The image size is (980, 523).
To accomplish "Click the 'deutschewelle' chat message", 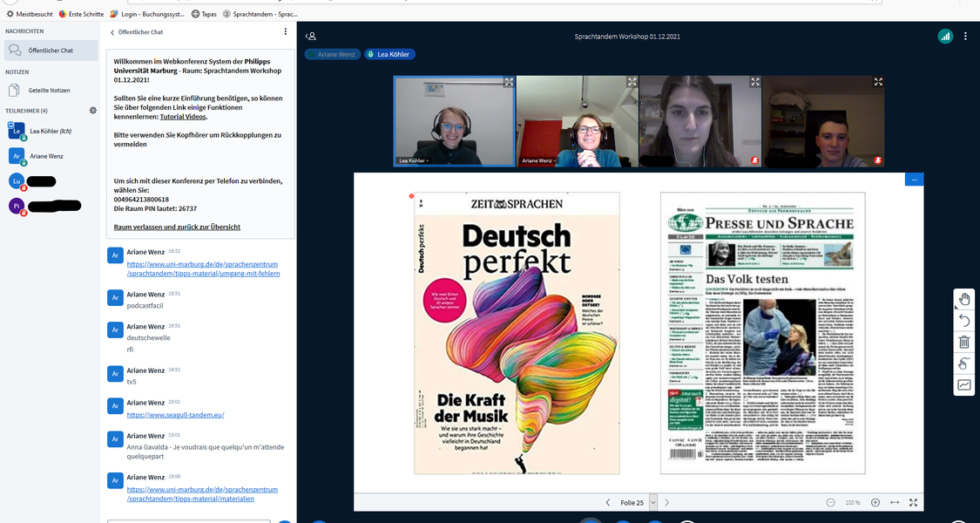I will click(x=149, y=338).
